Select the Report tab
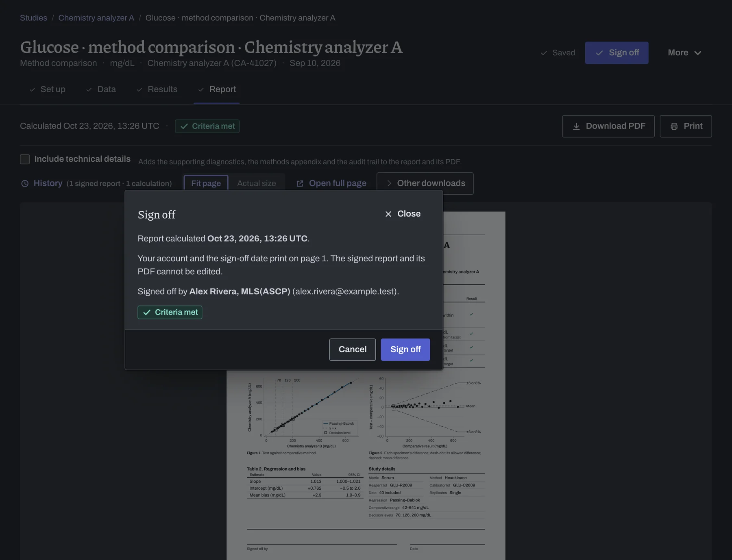 tap(217, 89)
